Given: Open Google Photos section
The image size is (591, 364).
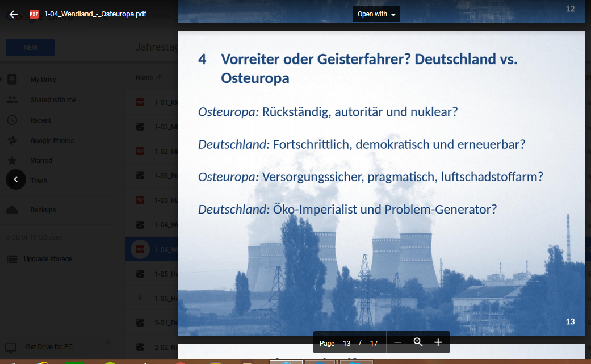Looking at the screenshot, I should (x=52, y=141).
